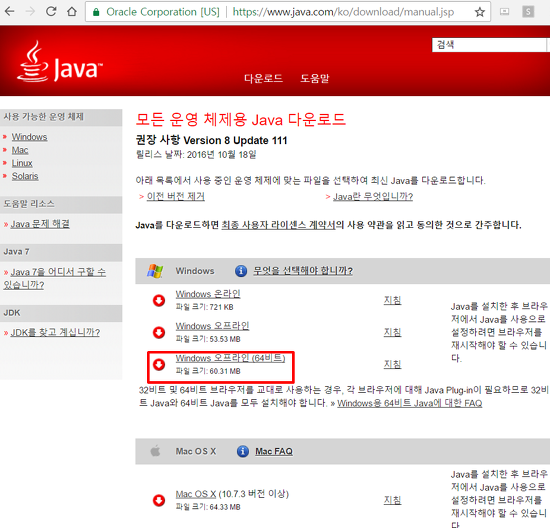Open the Linux link in sidebar
Screen dimensions: 550x528
pos(22,163)
